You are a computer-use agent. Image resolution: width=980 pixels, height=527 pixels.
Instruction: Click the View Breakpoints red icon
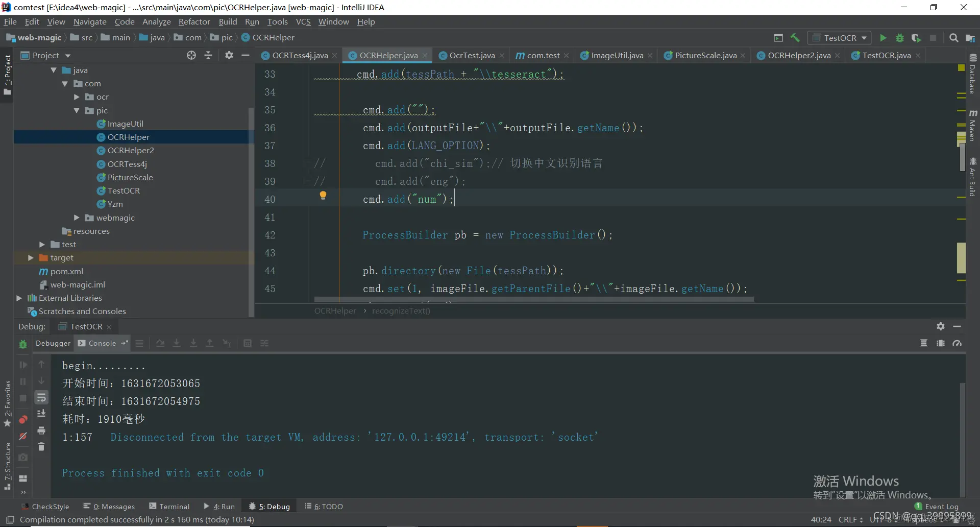23,420
